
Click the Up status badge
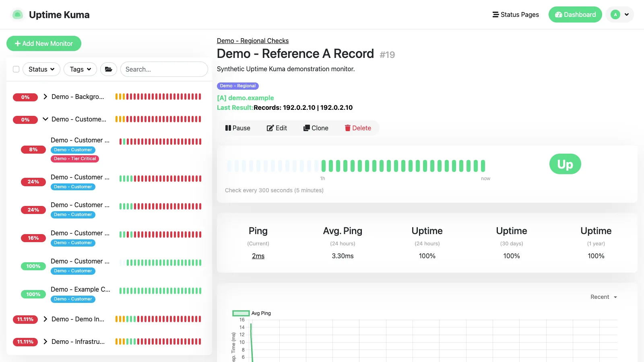click(565, 164)
